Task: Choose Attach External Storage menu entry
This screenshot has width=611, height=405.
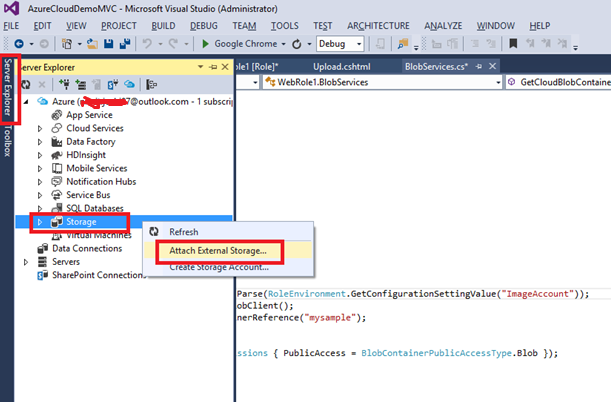Action: 228,251
